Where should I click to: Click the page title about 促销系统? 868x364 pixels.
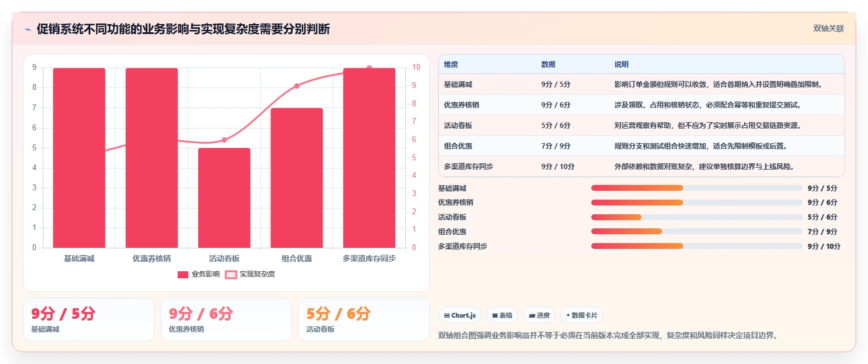point(183,29)
